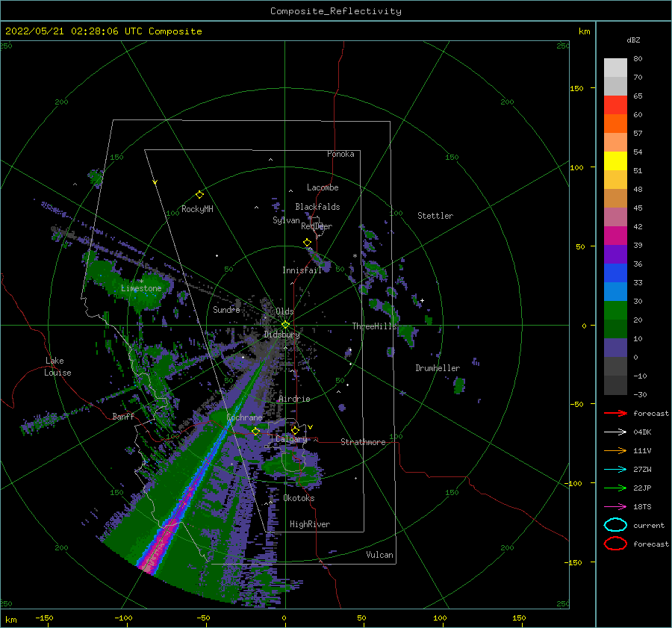
Task: Click the Cochrane town label
Action: point(244,417)
